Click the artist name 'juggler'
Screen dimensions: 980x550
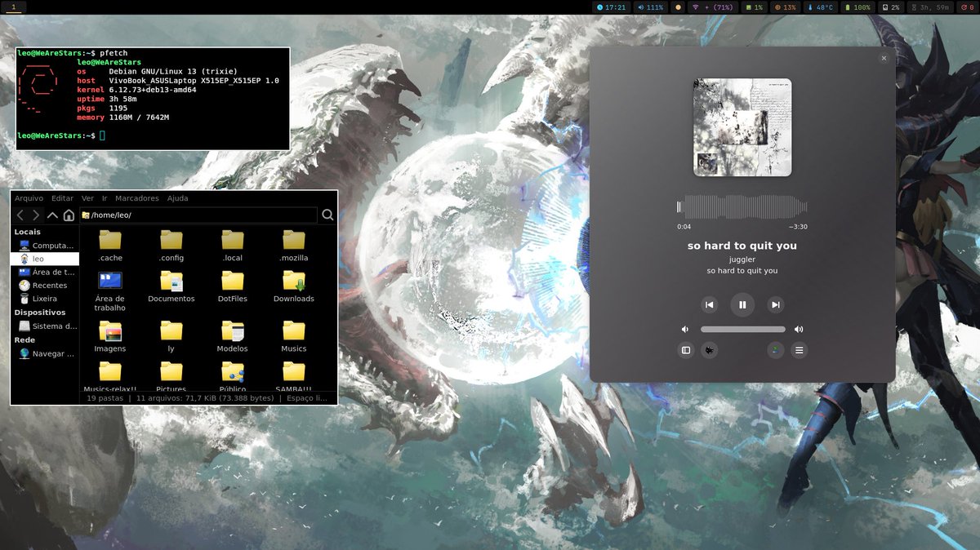click(x=742, y=259)
